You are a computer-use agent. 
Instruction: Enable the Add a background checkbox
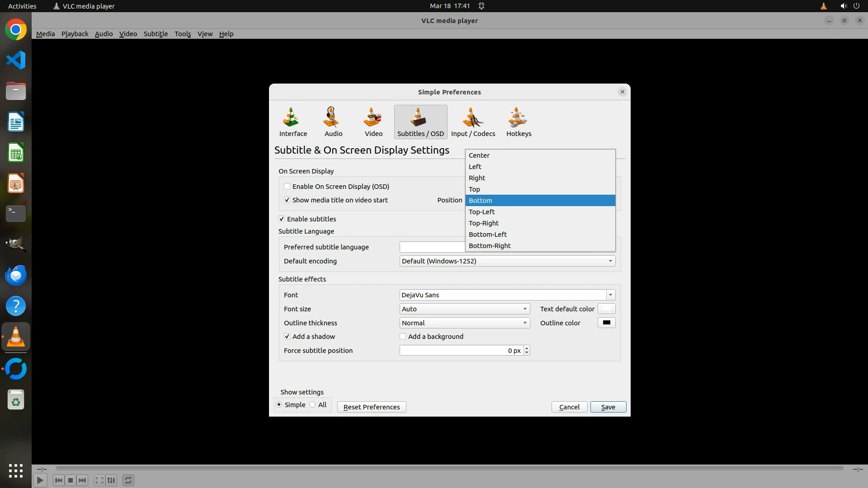pos(403,337)
